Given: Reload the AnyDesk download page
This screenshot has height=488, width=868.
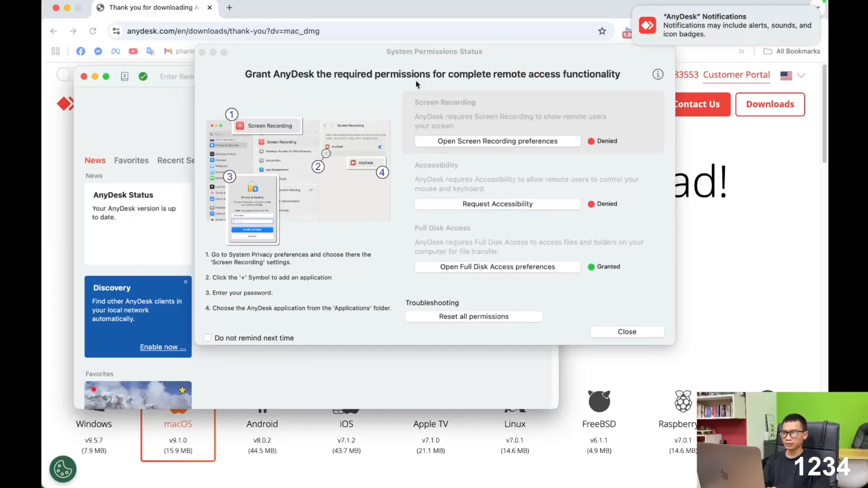Looking at the screenshot, I should coord(93,31).
